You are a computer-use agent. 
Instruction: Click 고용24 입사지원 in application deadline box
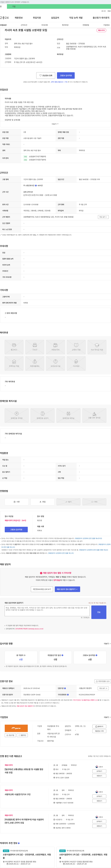(x=16, y=529)
